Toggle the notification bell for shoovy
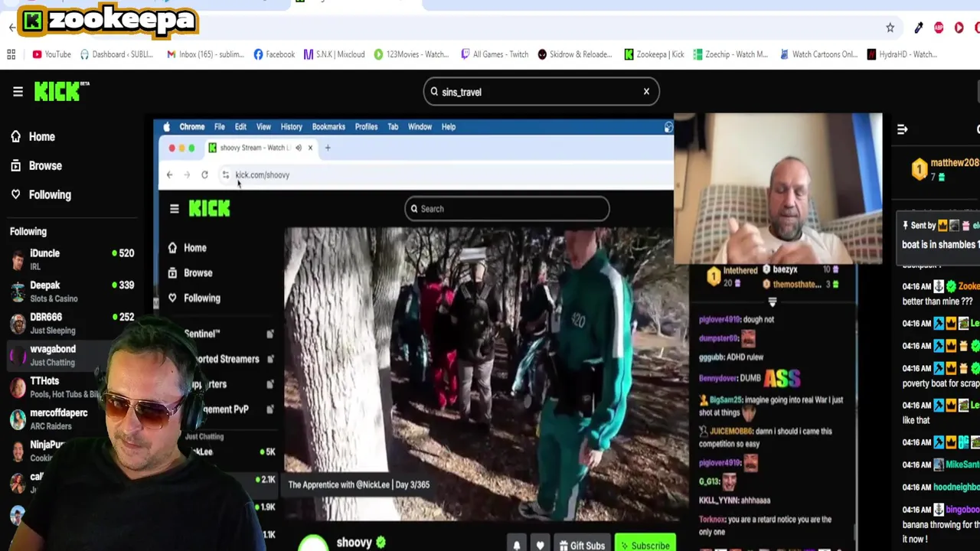The image size is (980, 551). [x=517, y=545]
